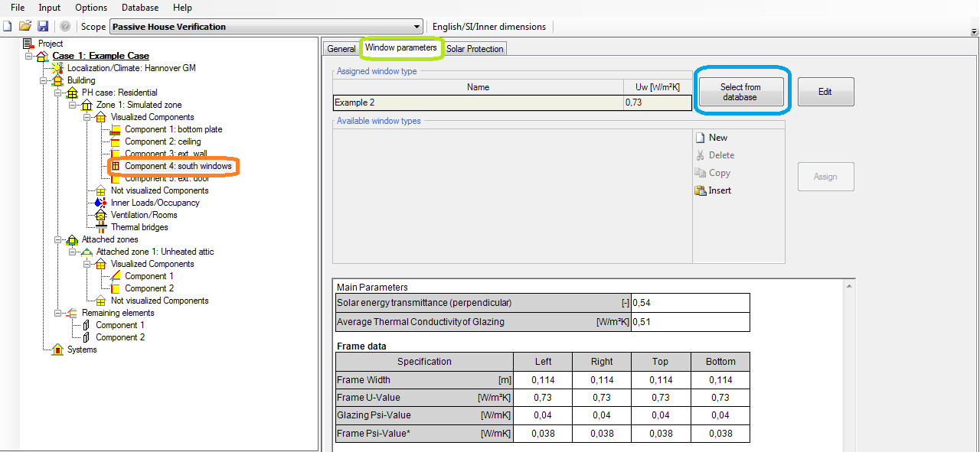The width and height of the screenshot is (980, 452).
Task: Select Not visualized Components under Zone 1
Action: [x=159, y=190]
